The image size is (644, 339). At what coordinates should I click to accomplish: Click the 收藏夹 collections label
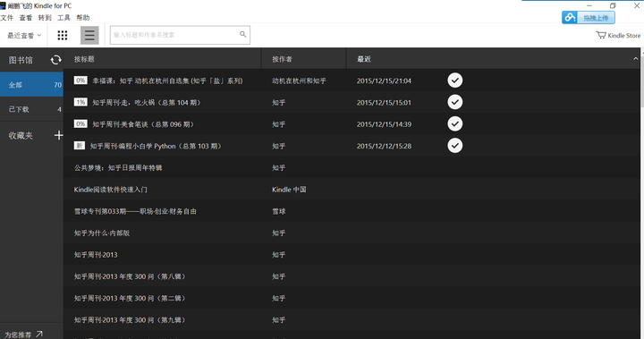click(x=21, y=136)
